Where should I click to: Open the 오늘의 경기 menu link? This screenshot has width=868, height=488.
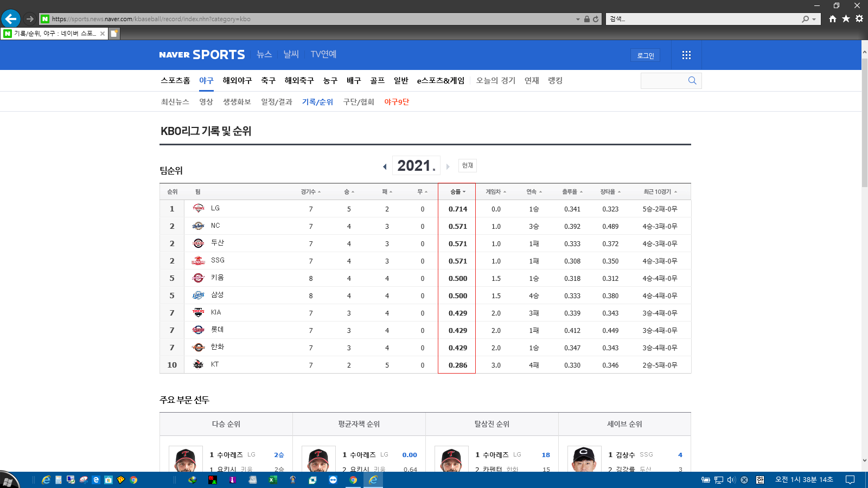tap(496, 80)
